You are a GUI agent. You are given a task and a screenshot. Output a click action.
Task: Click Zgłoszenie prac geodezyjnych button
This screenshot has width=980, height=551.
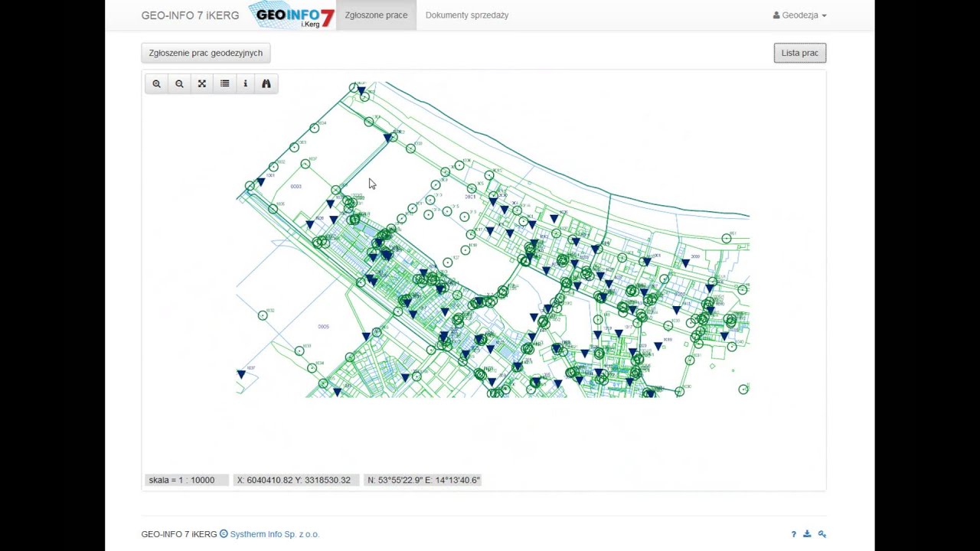click(206, 53)
